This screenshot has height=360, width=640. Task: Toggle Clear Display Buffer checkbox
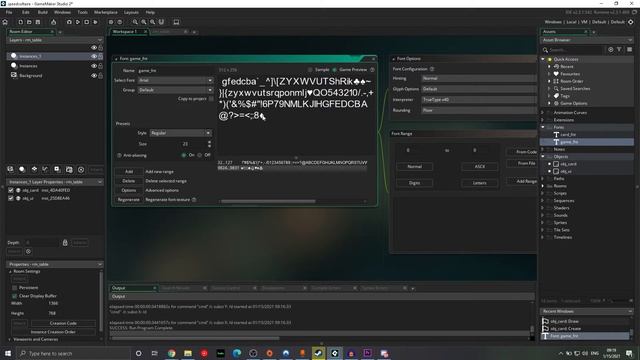pyautogui.click(x=15, y=296)
